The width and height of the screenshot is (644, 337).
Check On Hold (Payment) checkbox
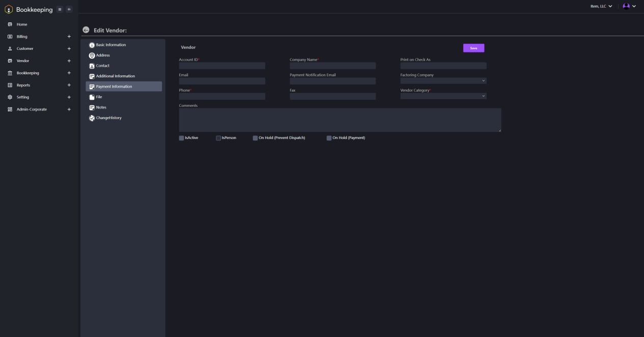pyautogui.click(x=329, y=138)
